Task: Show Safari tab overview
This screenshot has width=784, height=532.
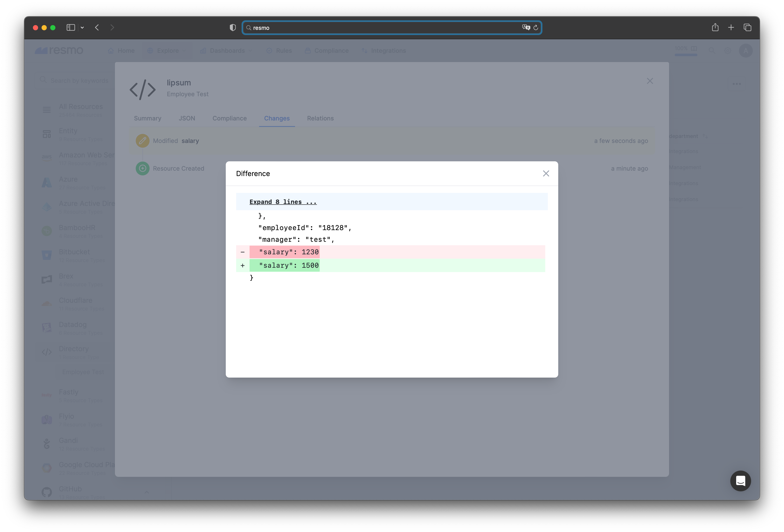Action: point(747,28)
